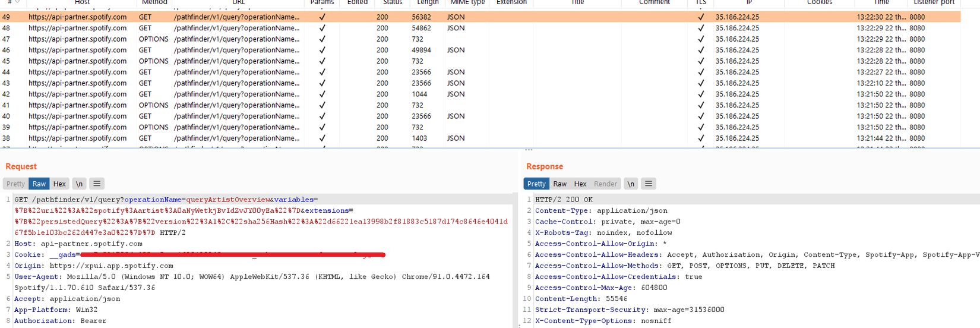Click the Host: api-partner.spotify.com header line
The height and width of the screenshot is (328, 980).
click(78, 244)
